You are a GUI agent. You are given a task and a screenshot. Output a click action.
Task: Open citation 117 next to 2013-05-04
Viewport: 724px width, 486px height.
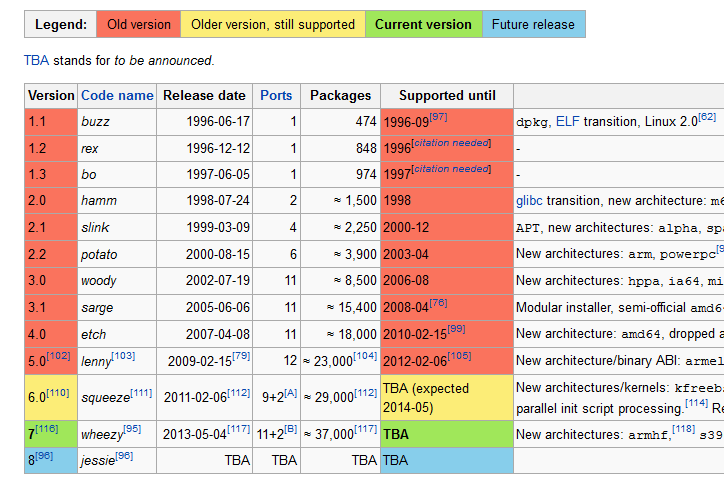tap(239, 429)
